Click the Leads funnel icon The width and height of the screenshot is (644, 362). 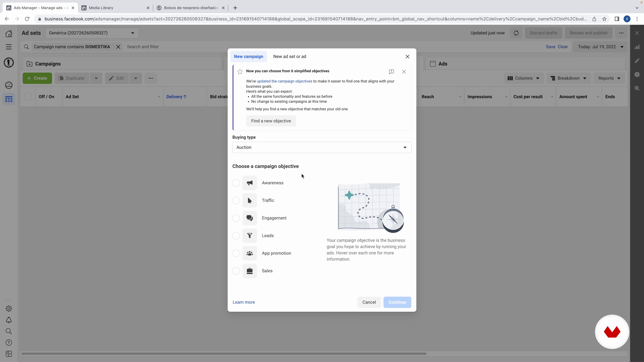(250, 236)
